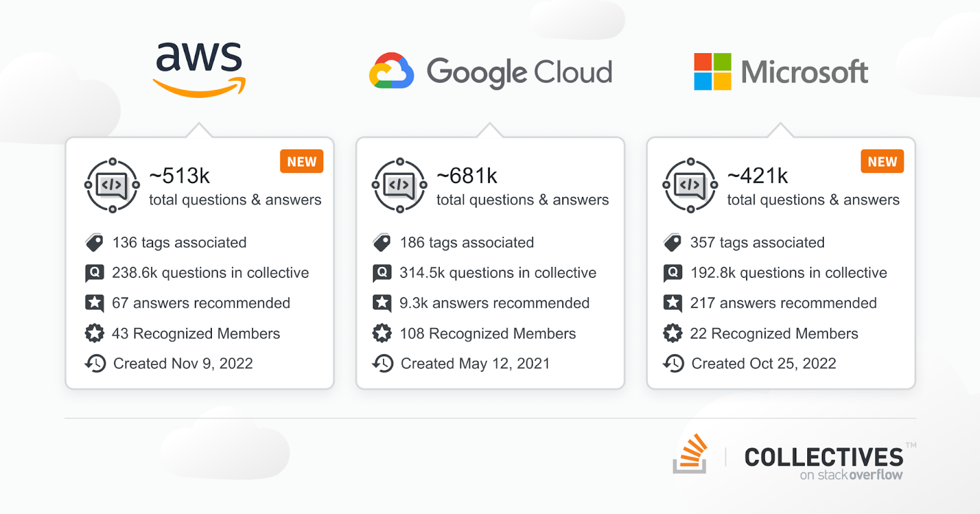
Task: Click '314.5k questions in collective' text
Action: (x=498, y=273)
